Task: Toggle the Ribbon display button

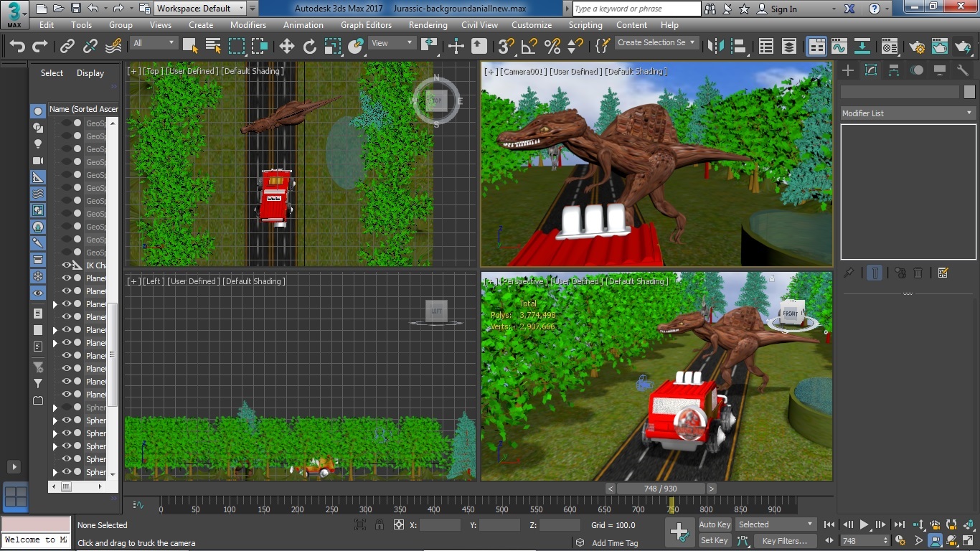Action: pyautogui.click(x=817, y=47)
